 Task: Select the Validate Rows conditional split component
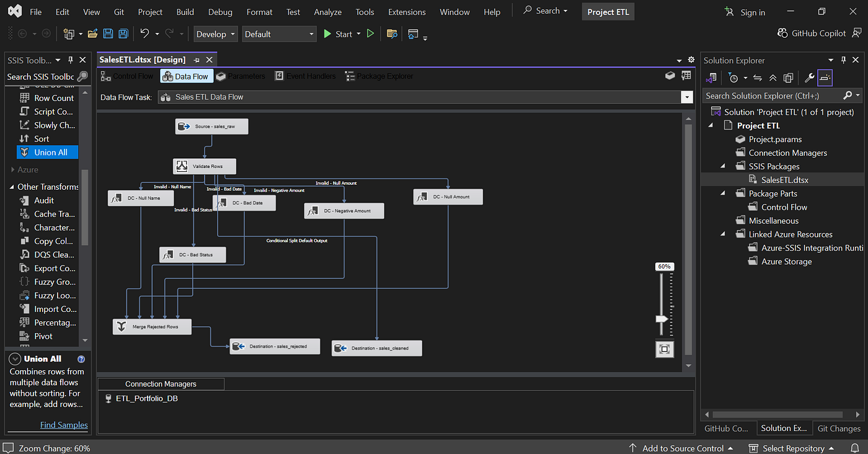(204, 166)
